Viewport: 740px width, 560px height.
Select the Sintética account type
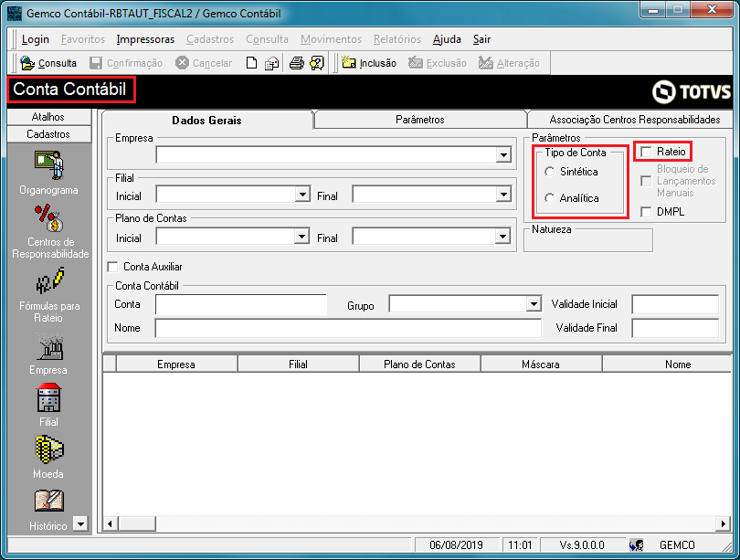point(549,172)
